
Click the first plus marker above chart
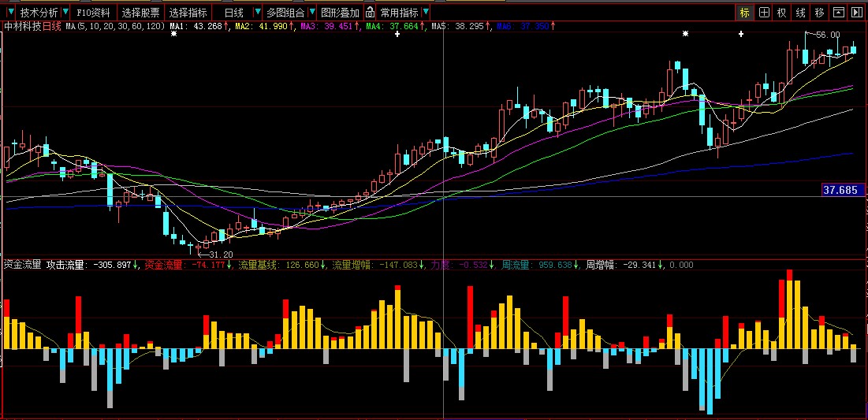click(x=397, y=35)
